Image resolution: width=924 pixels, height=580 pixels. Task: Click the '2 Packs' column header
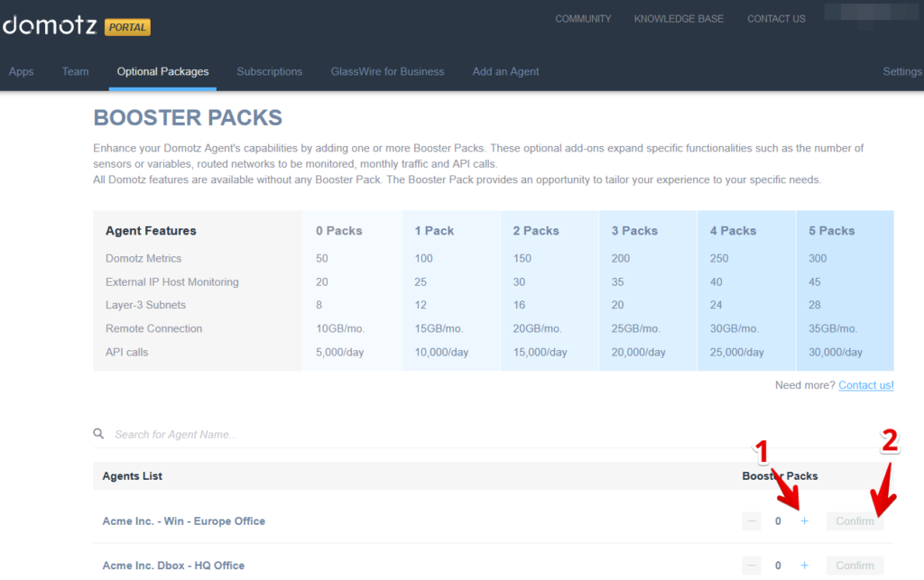[536, 231]
